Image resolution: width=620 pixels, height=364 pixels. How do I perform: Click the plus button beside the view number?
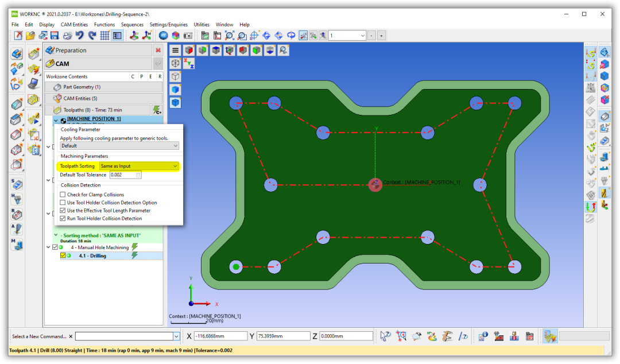[382, 36]
